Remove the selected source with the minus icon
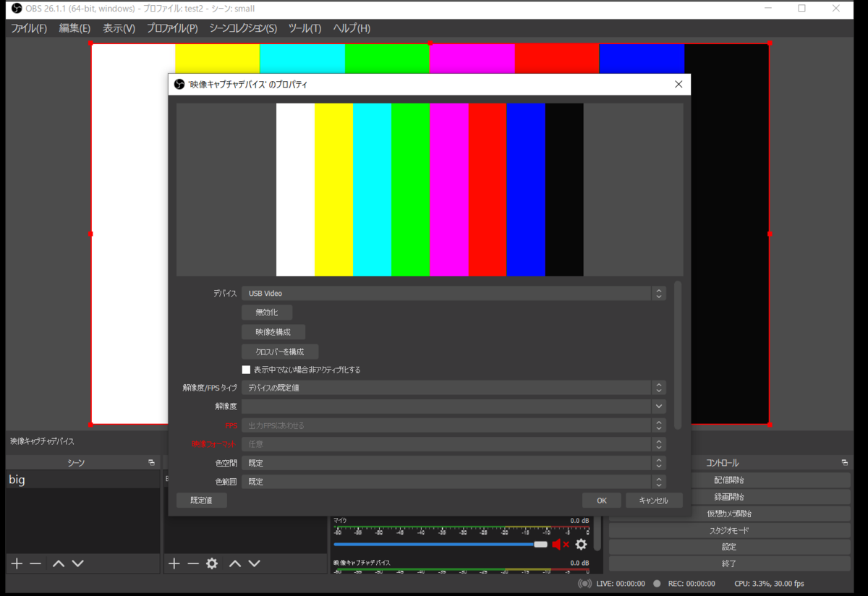The height and width of the screenshot is (596, 868). click(x=192, y=563)
